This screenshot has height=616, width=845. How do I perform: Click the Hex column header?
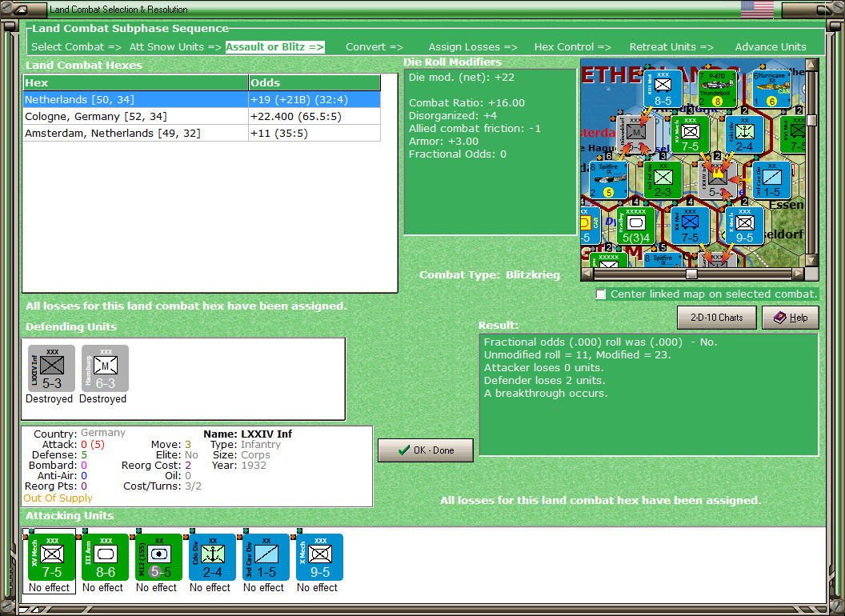pos(135,83)
